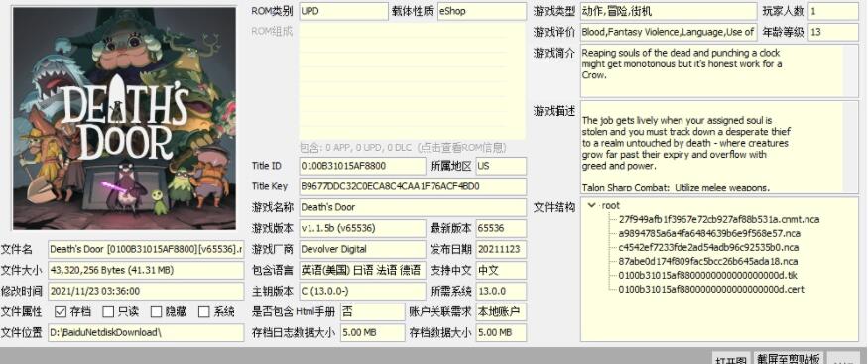
Task: Click the Death's Door cover art image
Action: (125, 118)
